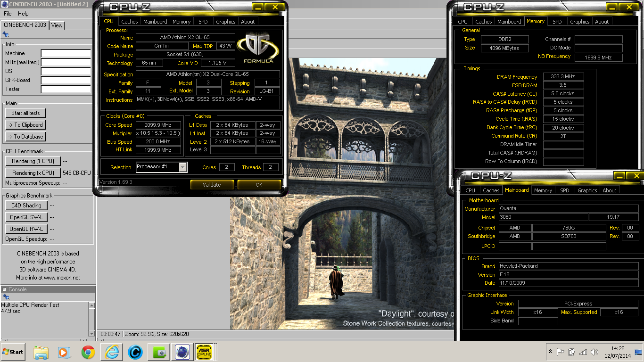The height and width of the screenshot is (362, 644).
Task: Click the Griffin code name value
Action: [161, 46]
